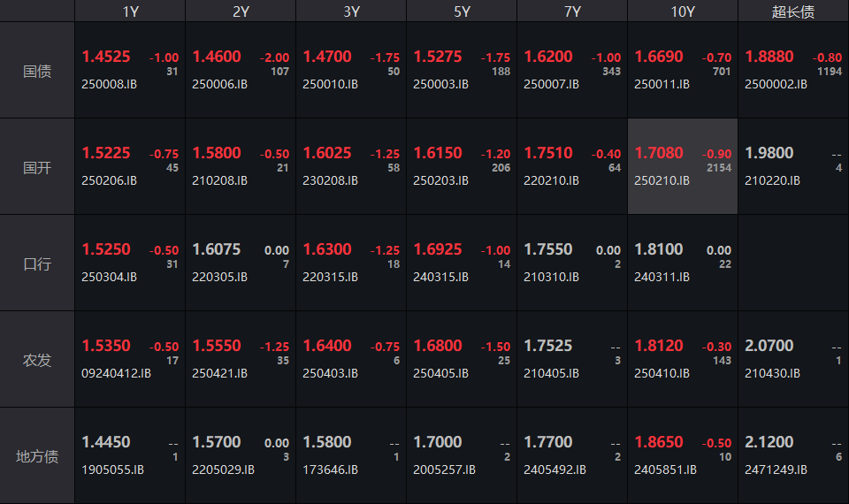Viewport: 849px width, 504px height.
Task: Click yield 1.7550 for 210310.IB
Action: [548, 249]
